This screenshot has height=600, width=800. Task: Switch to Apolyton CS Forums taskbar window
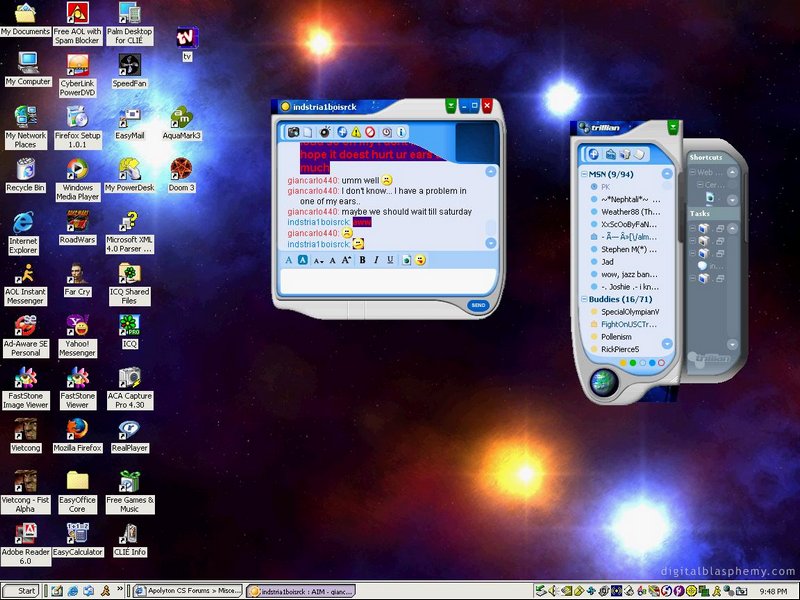point(187,591)
